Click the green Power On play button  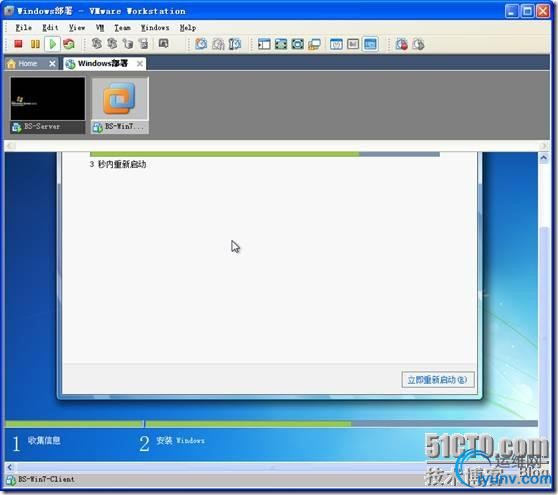(x=53, y=44)
